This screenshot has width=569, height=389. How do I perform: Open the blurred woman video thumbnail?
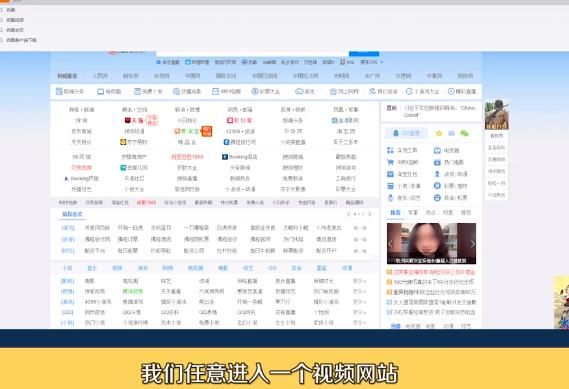(x=431, y=243)
